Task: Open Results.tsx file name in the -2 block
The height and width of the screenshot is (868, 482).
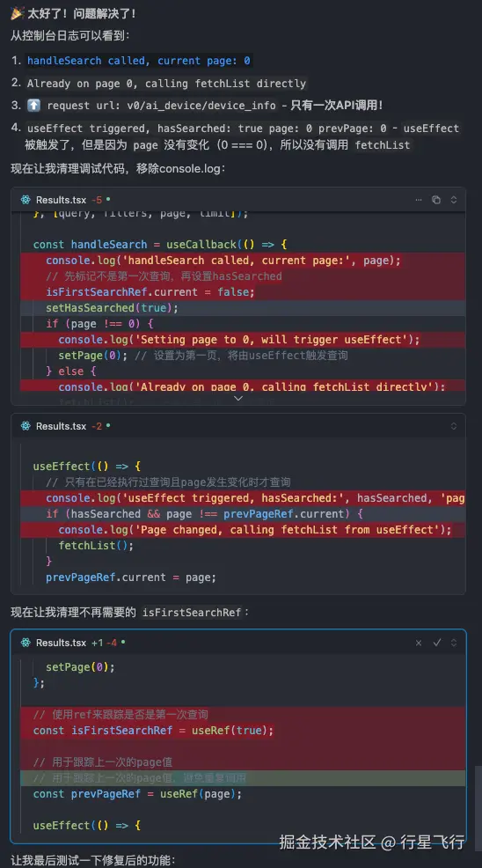Action: (x=62, y=426)
